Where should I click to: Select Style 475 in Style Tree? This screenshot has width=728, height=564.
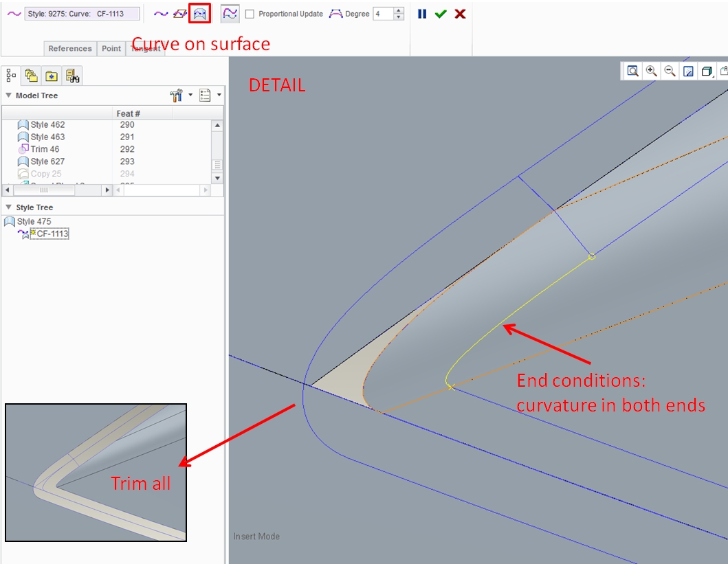point(34,222)
